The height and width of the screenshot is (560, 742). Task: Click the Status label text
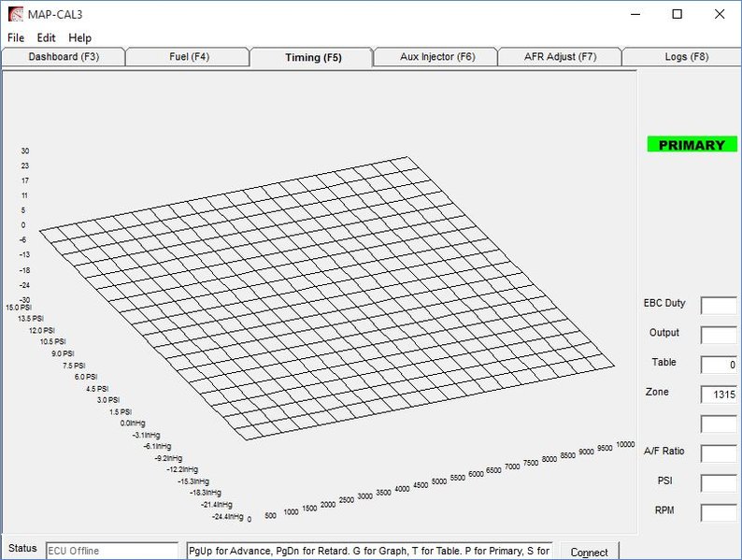click(x=22, y=548)
